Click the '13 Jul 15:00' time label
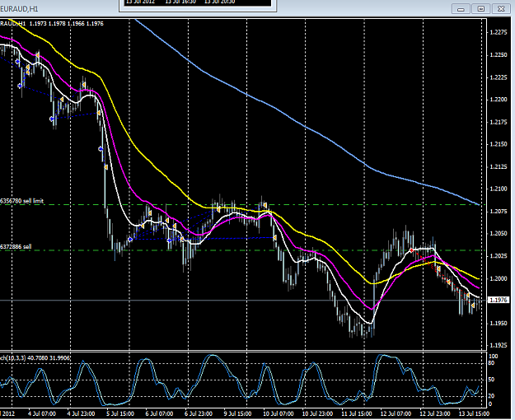The width and height of the screenshot is (515, 420). point(474,413)
